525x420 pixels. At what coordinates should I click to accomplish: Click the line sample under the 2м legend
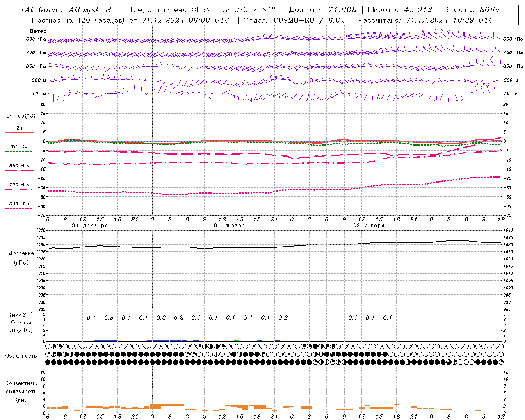click(x=19, y=132)
